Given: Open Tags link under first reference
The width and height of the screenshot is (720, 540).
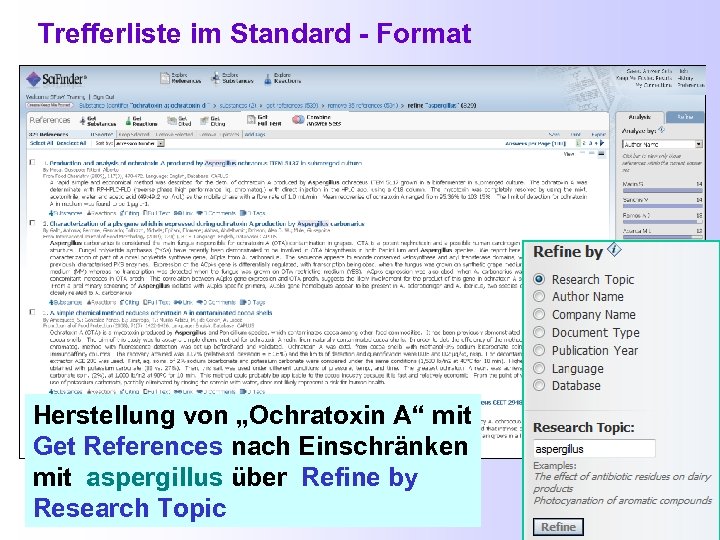Looking at the screenshot, I should tap(253, 213).
